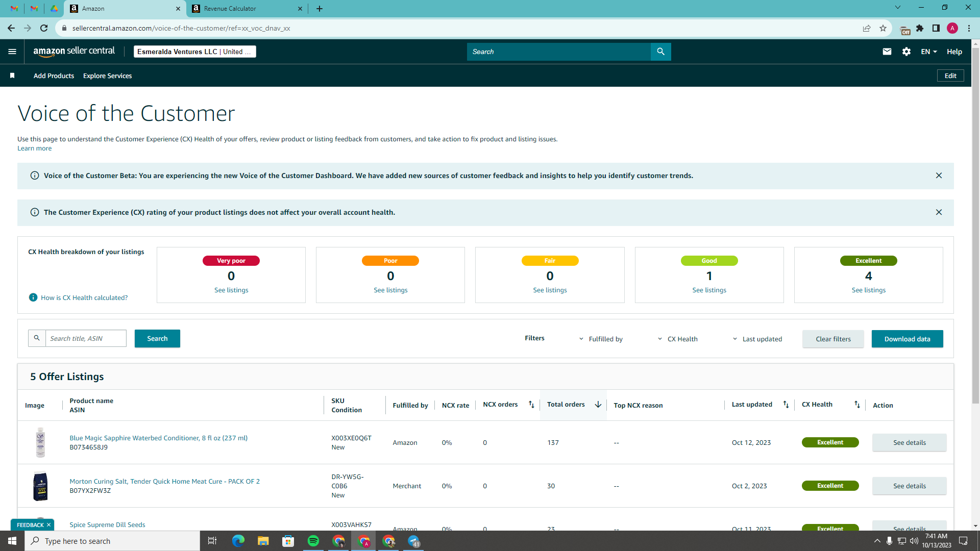980x551 pixels.
Task: Open Add Products in the navigation bar
Action: tap(54, 76)
